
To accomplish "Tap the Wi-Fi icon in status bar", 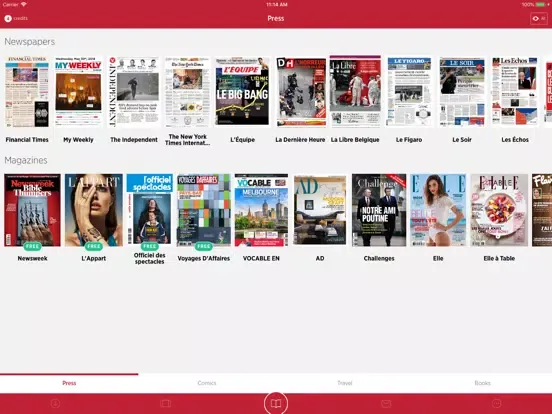I will click(x=24, y=4).
